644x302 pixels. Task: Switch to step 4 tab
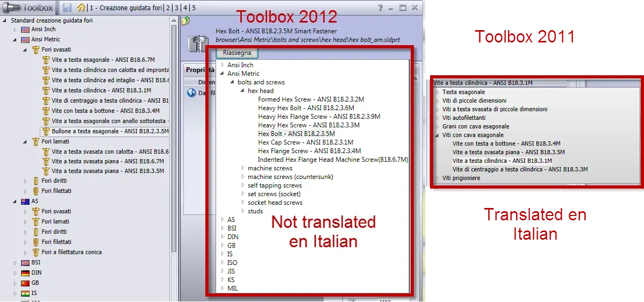[x=185, y=8]
